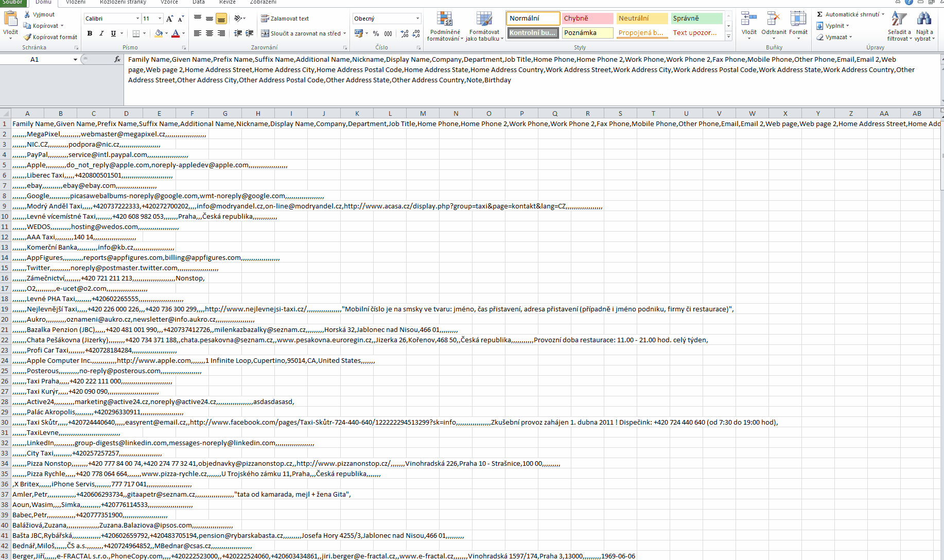
Task: Toggle bold formatting
Action: click(90, 33)
